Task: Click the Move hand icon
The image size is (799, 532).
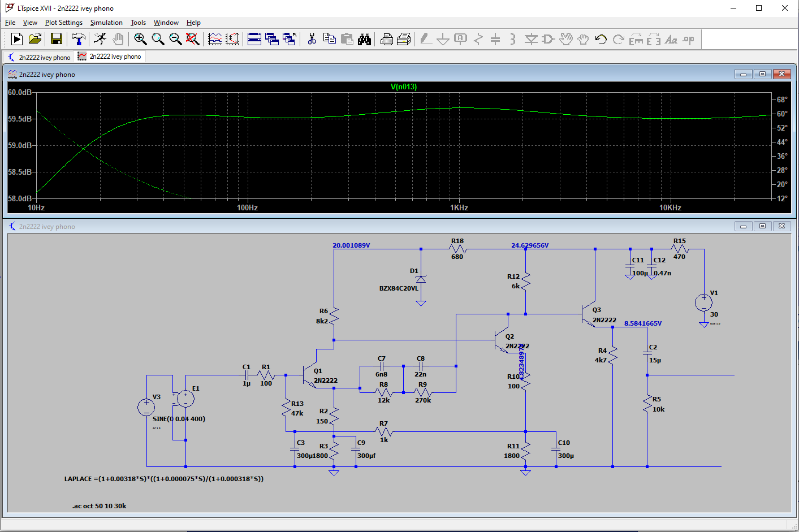Action: click(566, 39)
